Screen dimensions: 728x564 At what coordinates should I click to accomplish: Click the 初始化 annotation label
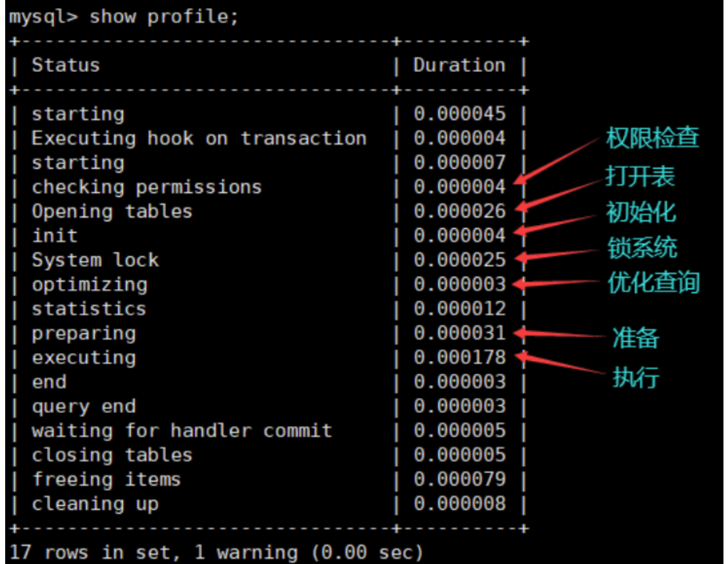click(x=641, y=213)
